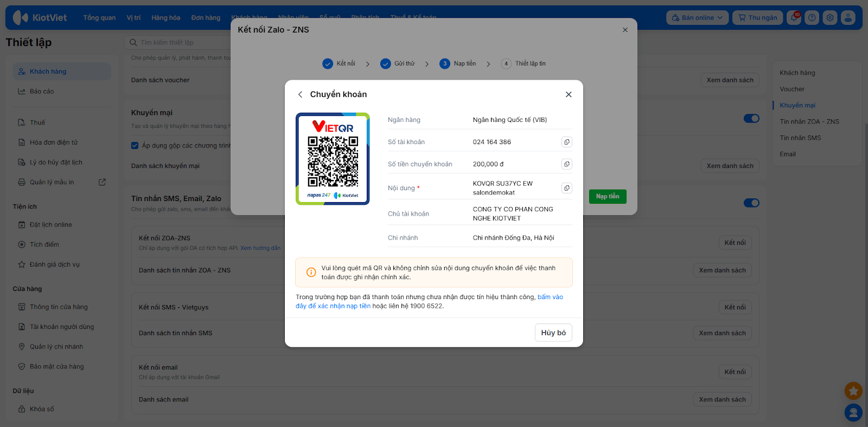The height and width of the screenshot is (427, 868).
Task: Open the settings gear in the top bar
Action: click(x=830, y=17)
